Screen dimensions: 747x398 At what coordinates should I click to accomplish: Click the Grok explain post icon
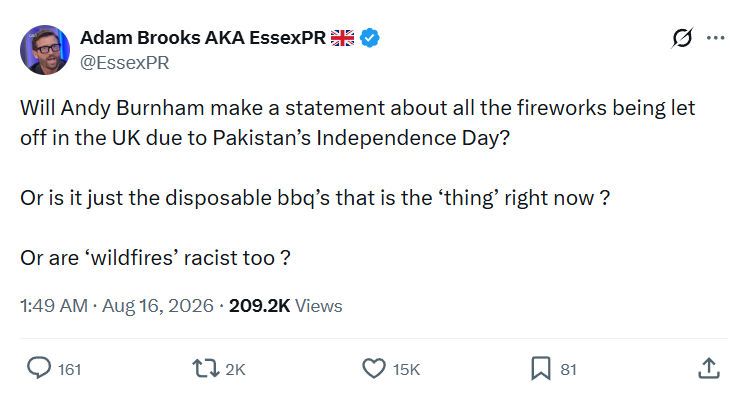click(682, 38)
